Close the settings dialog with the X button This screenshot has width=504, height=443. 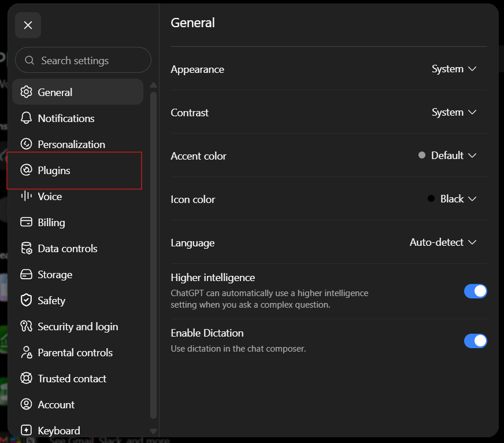pyautogui.click(x=28, y=25)
